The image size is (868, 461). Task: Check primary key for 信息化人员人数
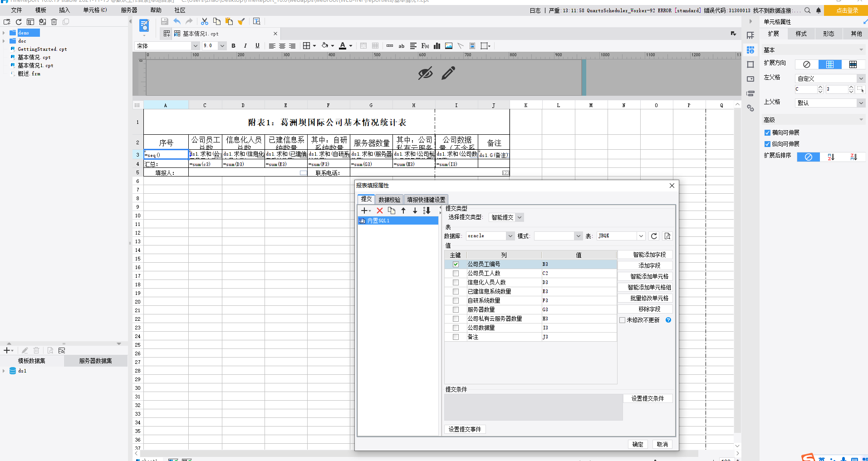pos(456,282)
